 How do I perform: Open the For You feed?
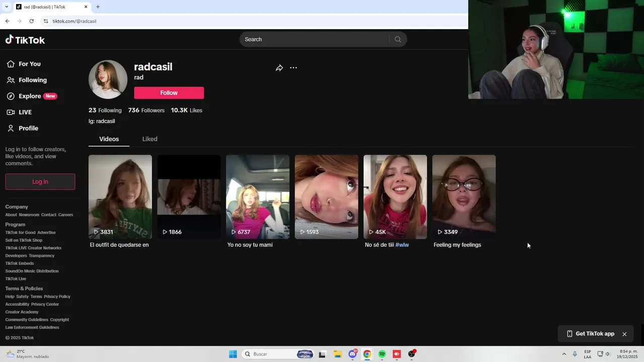click(x=24, y=64)
